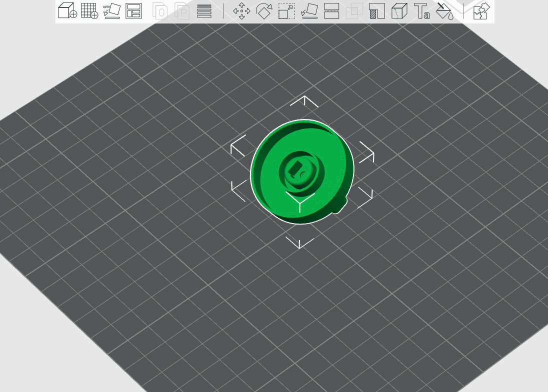Select the green round model on plate
Viewport: 548px width, 392px height.
click(x=302, y=171)
